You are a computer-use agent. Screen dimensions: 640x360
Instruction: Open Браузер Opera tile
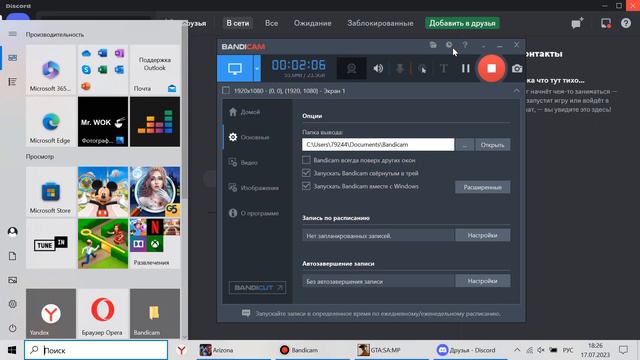click(103, 313)
